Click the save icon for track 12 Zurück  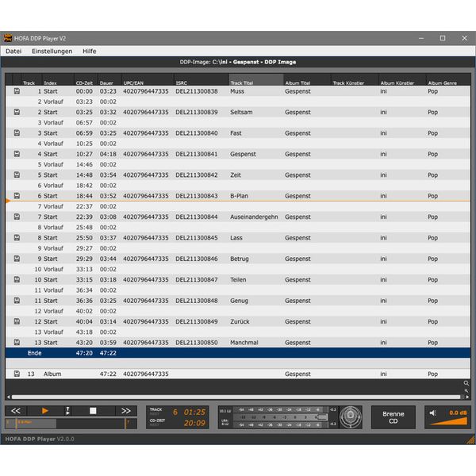tap(17, 321)
